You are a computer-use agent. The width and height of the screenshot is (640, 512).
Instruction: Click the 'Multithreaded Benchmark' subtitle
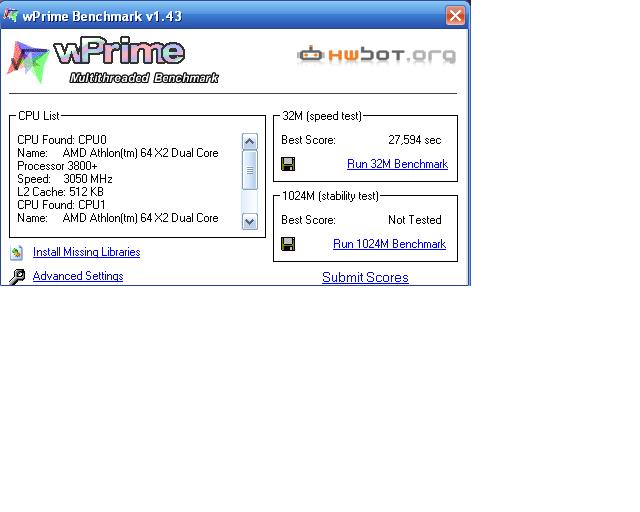(144, 78)
